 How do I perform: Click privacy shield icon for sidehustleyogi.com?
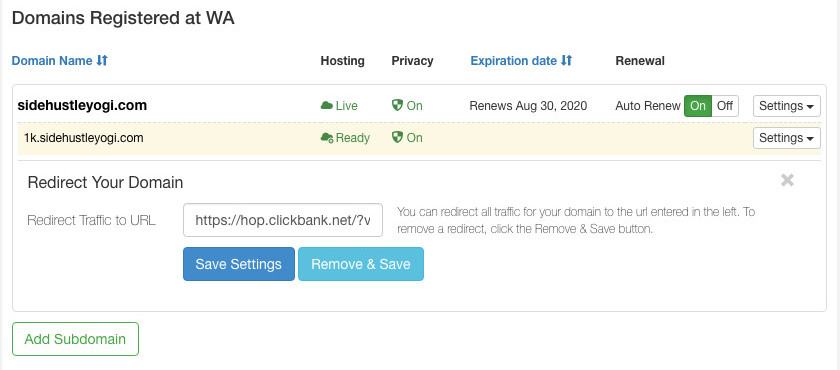[397, 105]
